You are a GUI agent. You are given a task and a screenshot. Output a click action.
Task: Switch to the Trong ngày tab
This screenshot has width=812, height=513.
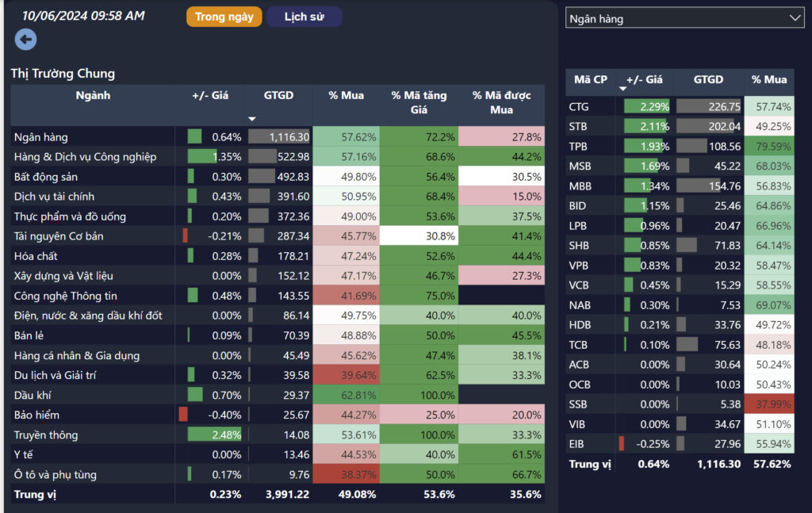coord(224,17)
